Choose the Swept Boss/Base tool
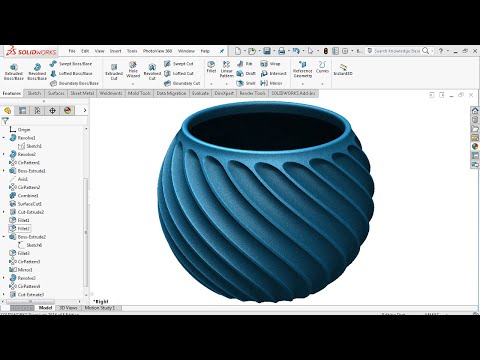The image size is (480, 360). [x=71, y=63]
